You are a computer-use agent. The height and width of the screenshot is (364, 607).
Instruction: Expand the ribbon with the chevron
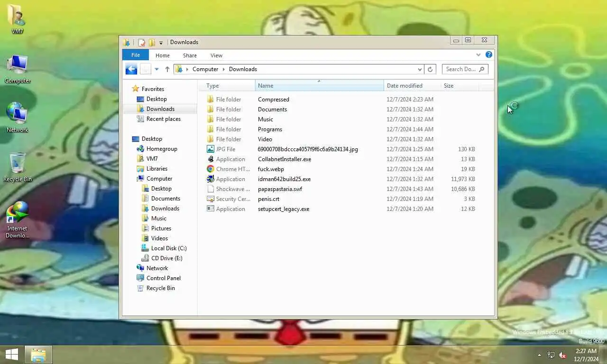point(478,55)
